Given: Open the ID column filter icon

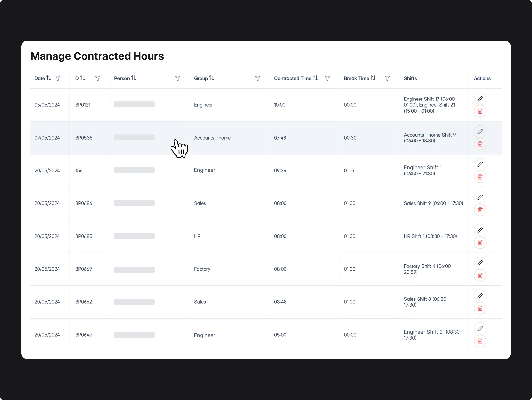Looking at the screenshot, I should coord(98,78).
